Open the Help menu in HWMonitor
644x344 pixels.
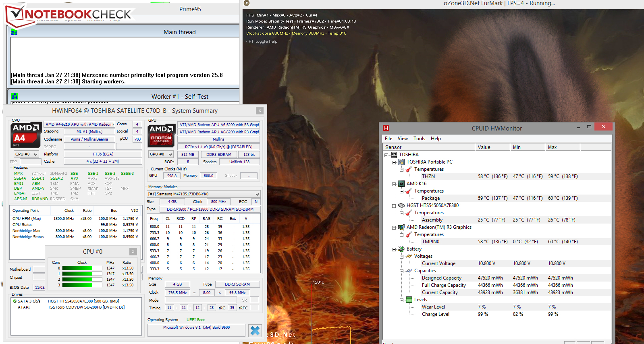click(x=436, y=139)
